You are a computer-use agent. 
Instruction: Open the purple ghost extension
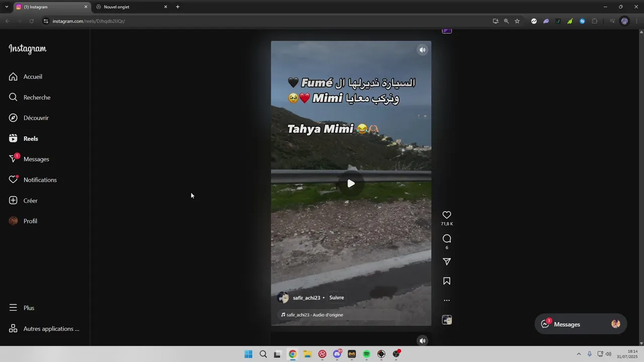[x=546, y=21]
